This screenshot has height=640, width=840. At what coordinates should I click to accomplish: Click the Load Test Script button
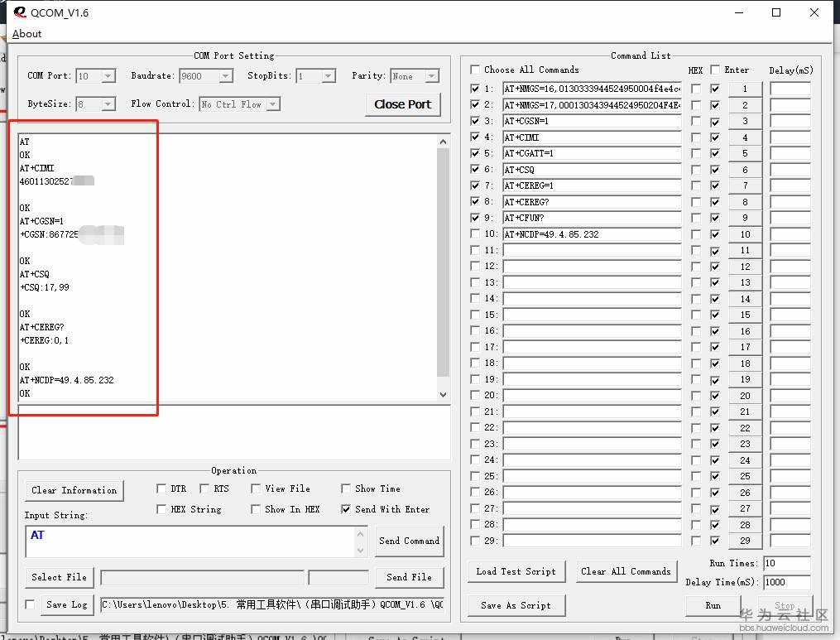click(x=516, y=571)
